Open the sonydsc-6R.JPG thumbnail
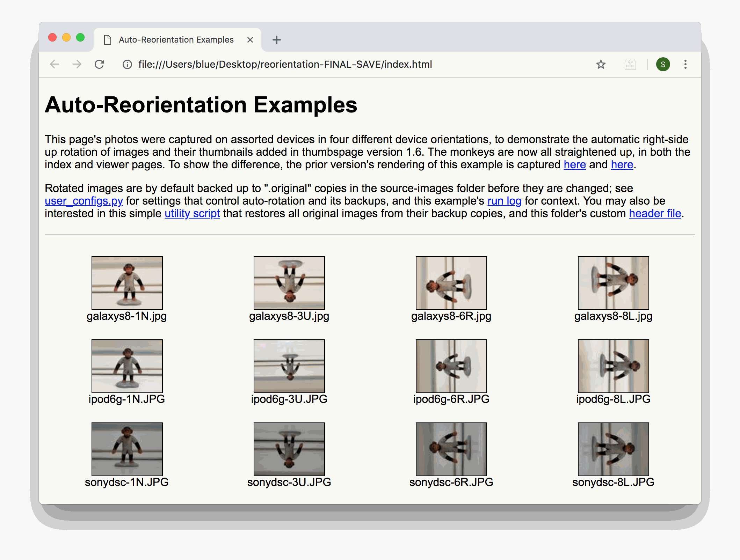 point(451,449)
